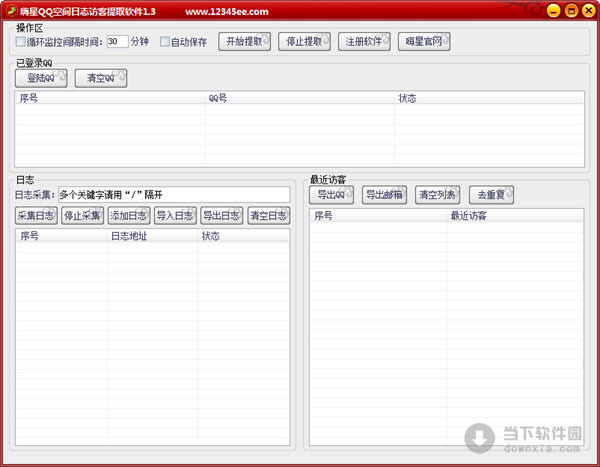Screen dimensions: 600x467
Task: Minimize the window with yellow minus button
Action: (x=553, y=10)
